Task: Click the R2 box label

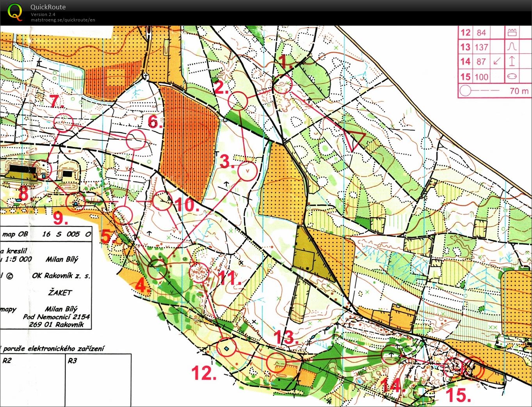Action: click(7, 361)
